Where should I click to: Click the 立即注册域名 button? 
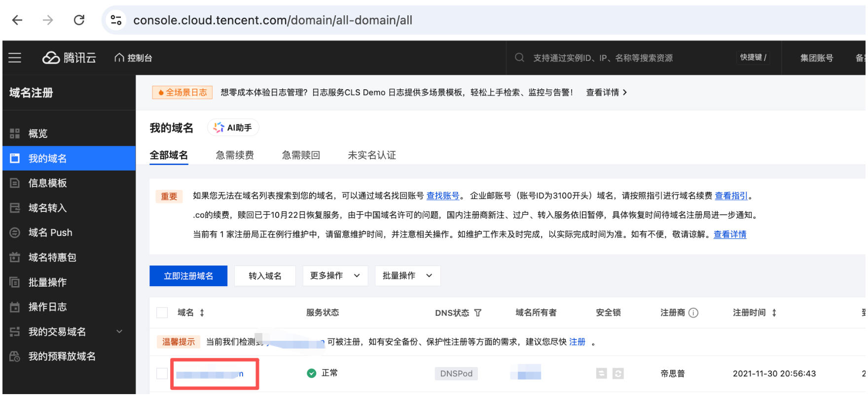click(188, 276)
